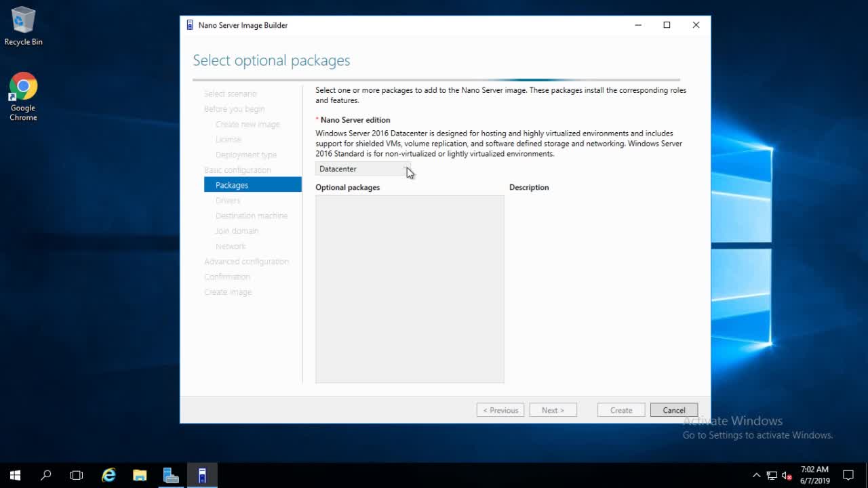The height and width of the screenshot is (488, 868).
Task: Open the Action Center notifications icon
Action: [848, 475]
